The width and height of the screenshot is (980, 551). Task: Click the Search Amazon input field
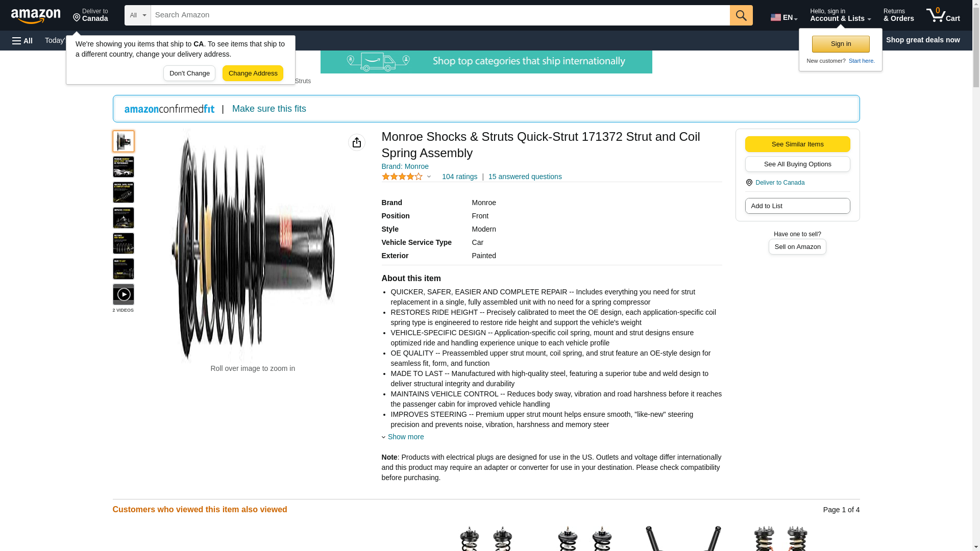[x=440, y=15]
